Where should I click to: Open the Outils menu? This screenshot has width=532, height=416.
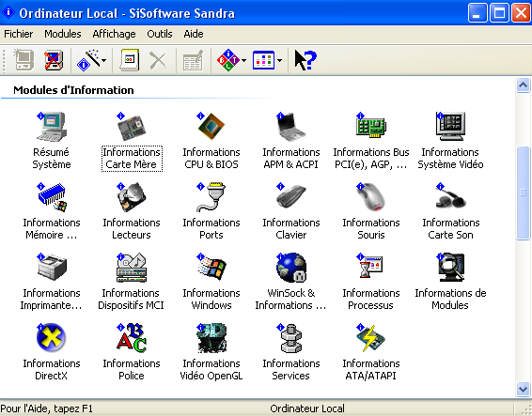[x=160, y=34]
